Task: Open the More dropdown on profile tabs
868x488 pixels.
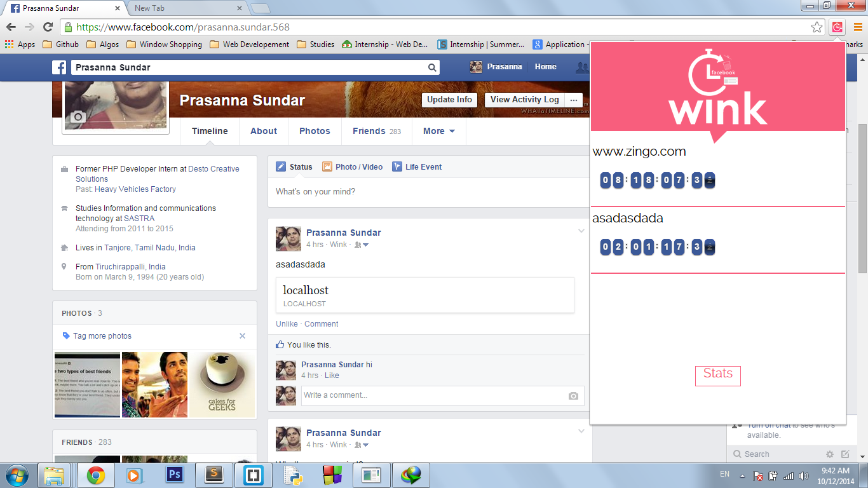Action: tap(439, 131)
